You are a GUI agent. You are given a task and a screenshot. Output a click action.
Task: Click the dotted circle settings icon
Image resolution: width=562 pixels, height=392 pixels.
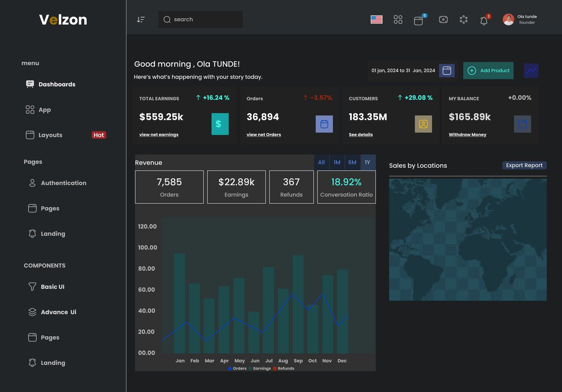(x=464, y=20)
